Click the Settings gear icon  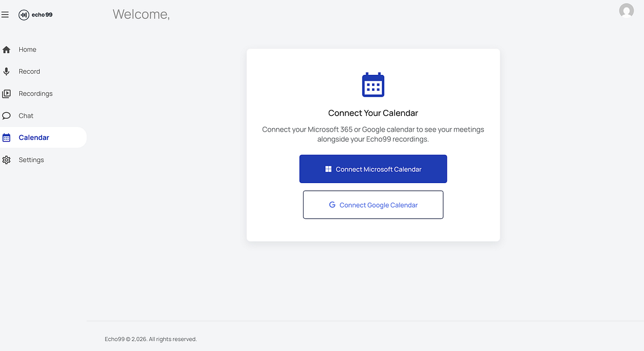6,160
